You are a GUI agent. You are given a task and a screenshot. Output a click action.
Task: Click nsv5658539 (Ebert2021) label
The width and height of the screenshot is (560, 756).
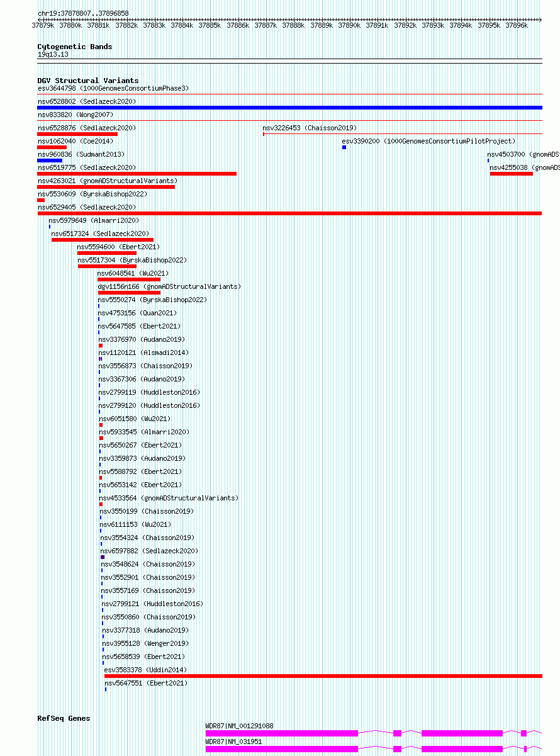(144, 657)
